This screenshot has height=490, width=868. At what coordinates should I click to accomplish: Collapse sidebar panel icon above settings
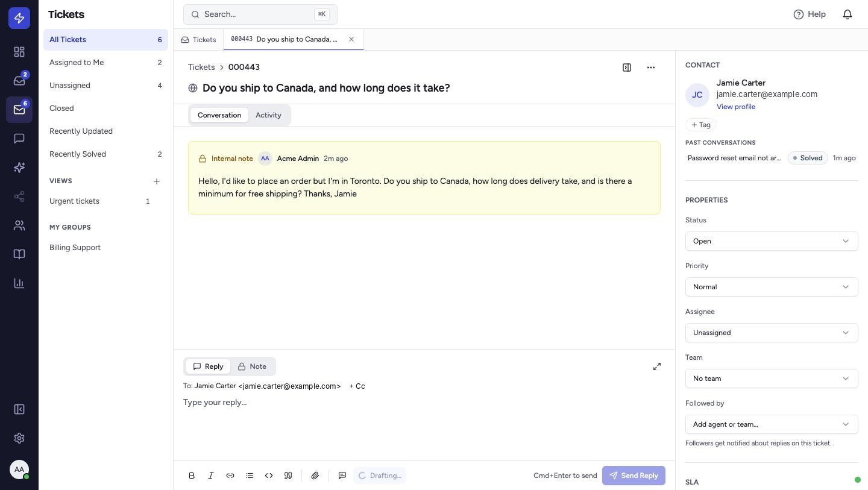(x=19, y=409)
